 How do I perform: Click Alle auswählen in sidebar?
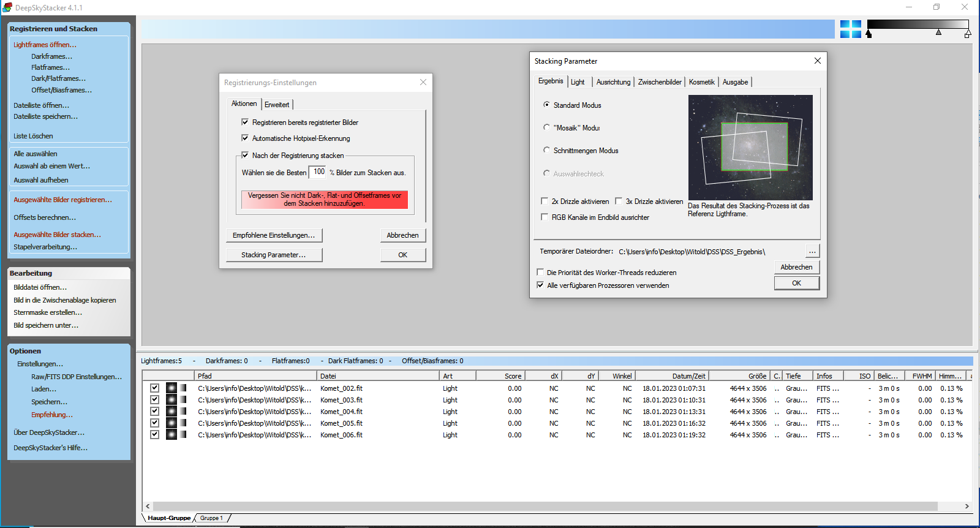click(x=36, y=154)
